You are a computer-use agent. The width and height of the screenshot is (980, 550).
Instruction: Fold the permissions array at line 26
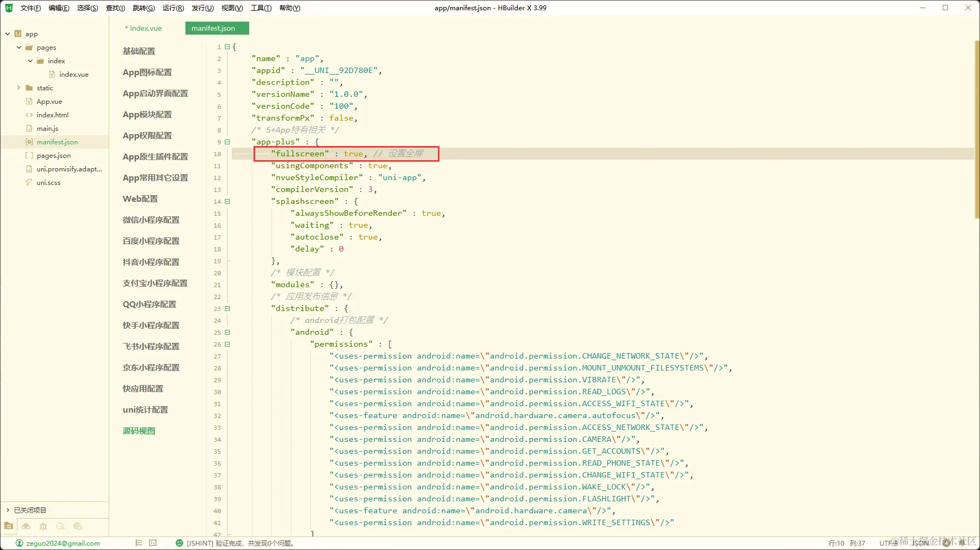click(x=228, y=344)
